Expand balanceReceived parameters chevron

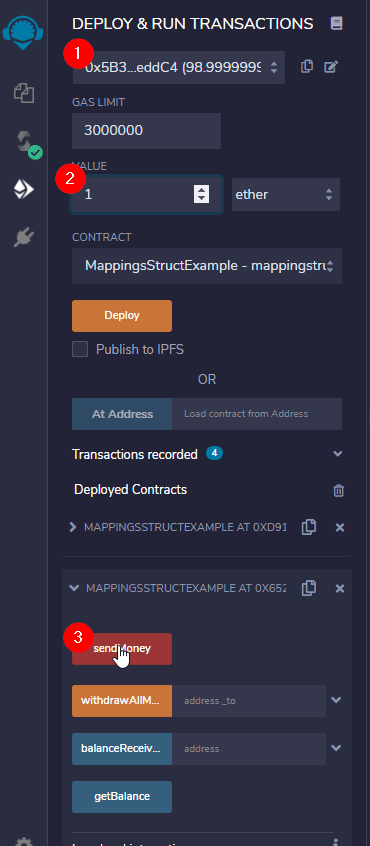pyautogui.click(x=336, y=748)
